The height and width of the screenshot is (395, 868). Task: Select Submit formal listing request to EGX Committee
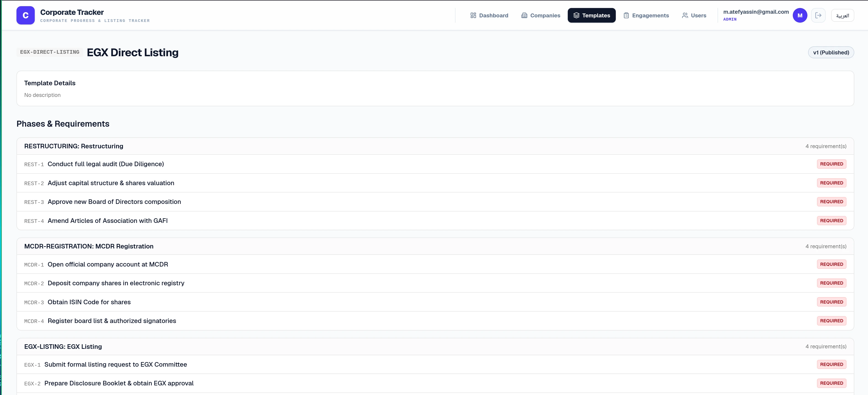pyautogui.click(x=435, y=364)
